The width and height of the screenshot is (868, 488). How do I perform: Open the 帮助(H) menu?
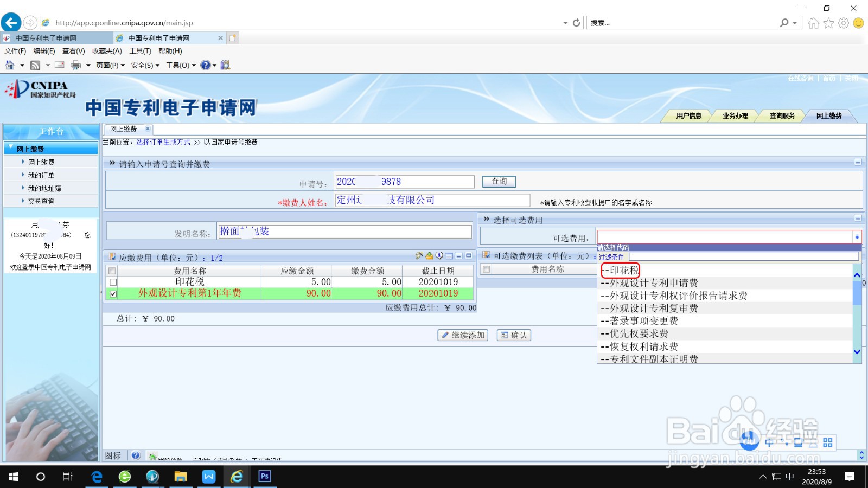pos(170,51)
